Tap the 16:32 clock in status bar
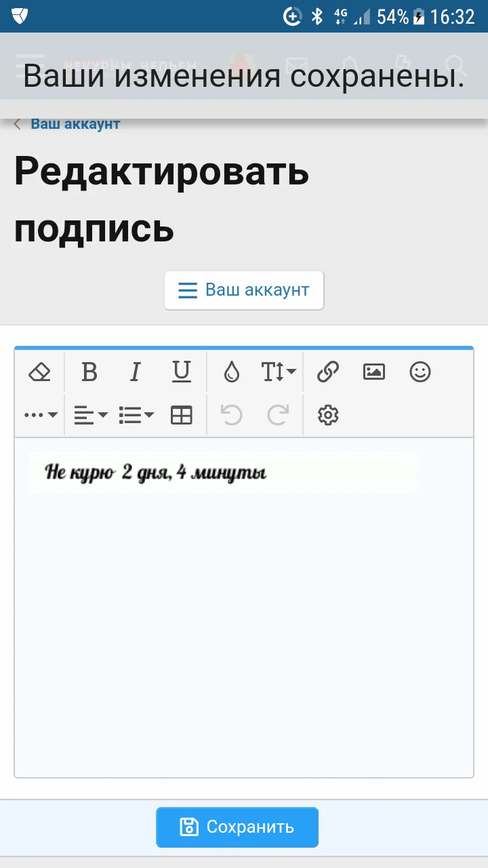The height and width of the screenshot is (868, 488). pos(453,16)
